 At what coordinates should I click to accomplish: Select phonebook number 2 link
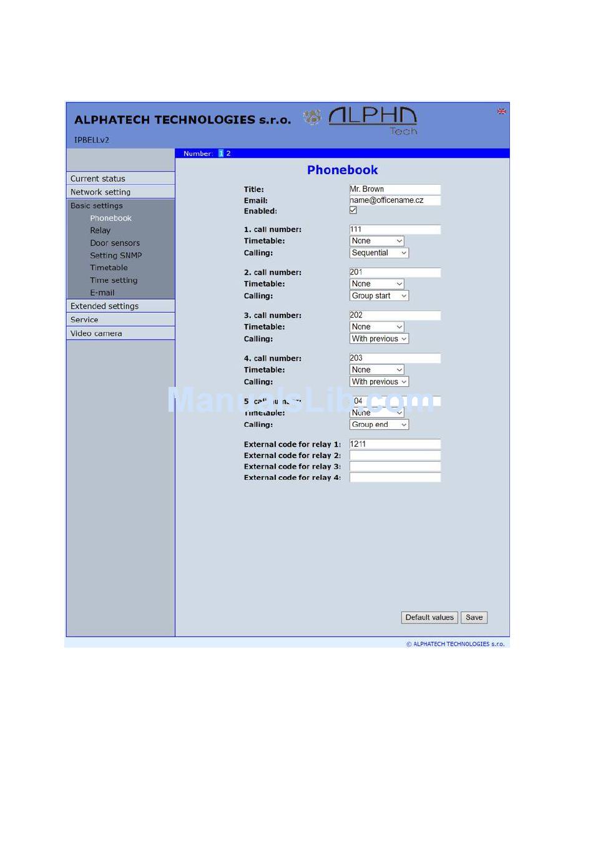pyautogui.click(x=228, y=154)
